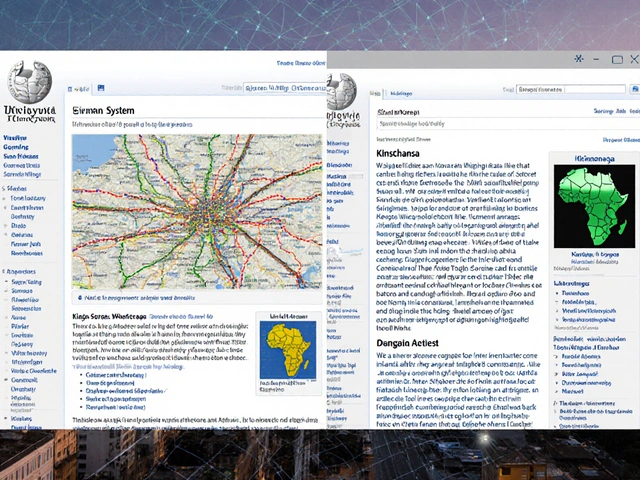Click the star-shaped pin icon in Kinschansa title bar
The image size is (640, 480).
point(578,59)
